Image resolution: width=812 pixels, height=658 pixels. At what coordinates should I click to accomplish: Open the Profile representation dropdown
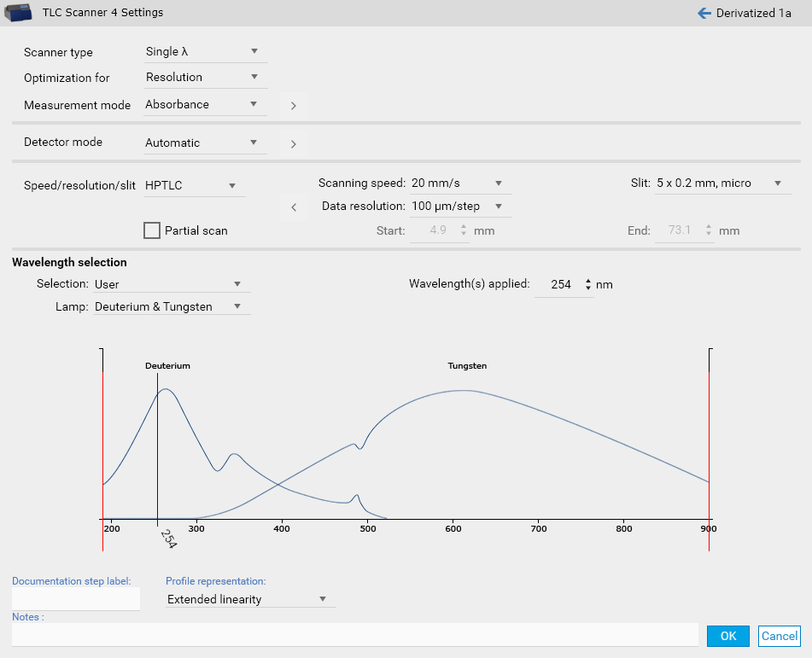249,600
